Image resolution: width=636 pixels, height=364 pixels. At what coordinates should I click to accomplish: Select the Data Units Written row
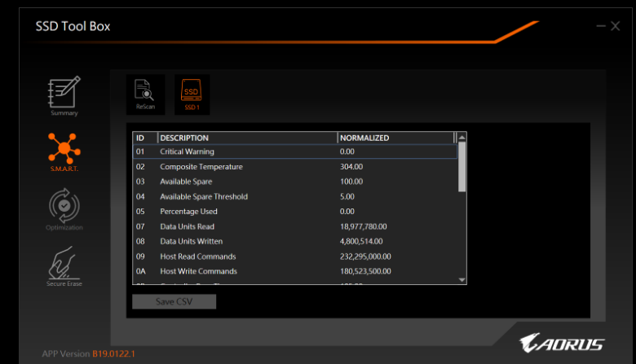pos(295,241)
